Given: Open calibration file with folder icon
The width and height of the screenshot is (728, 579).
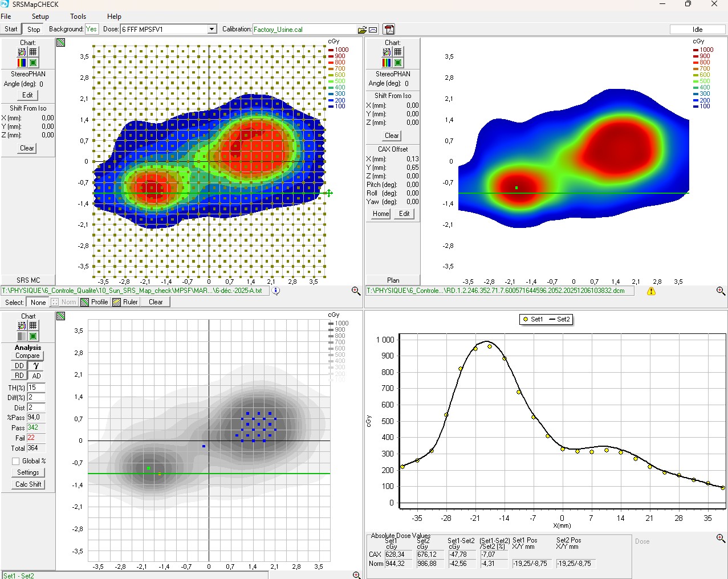Looking at the screenshot, I should pyautogui.click(x=361, y=30).
